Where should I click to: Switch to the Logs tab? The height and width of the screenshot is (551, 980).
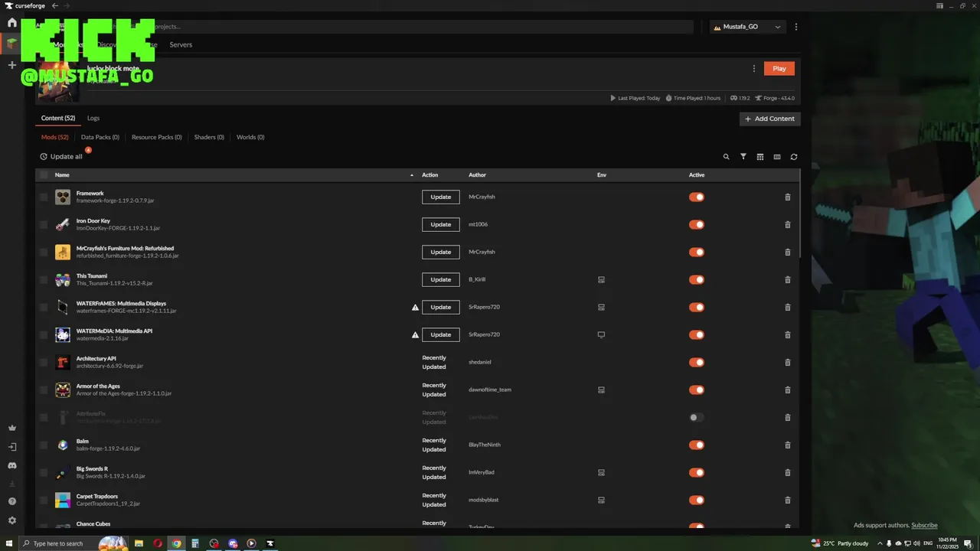[x=93, y=119]
